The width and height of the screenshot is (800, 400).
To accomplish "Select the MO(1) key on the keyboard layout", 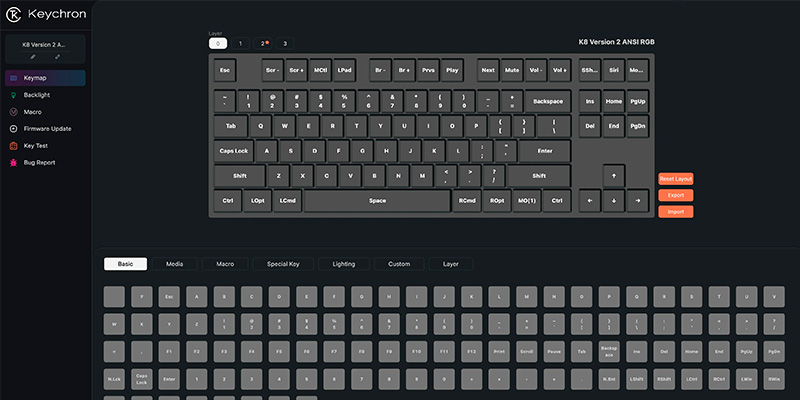I will pos(527,201).
